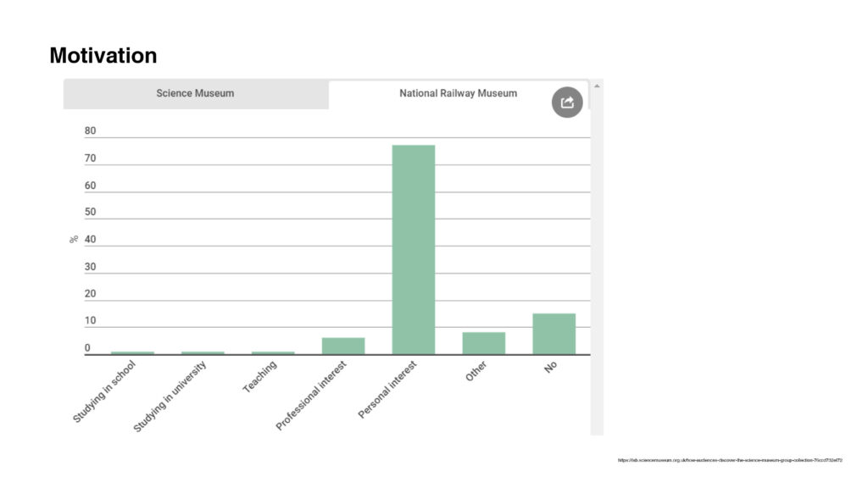Click the 0 value on the y-axis
This screenshot has height=488, width=868.
87,348
